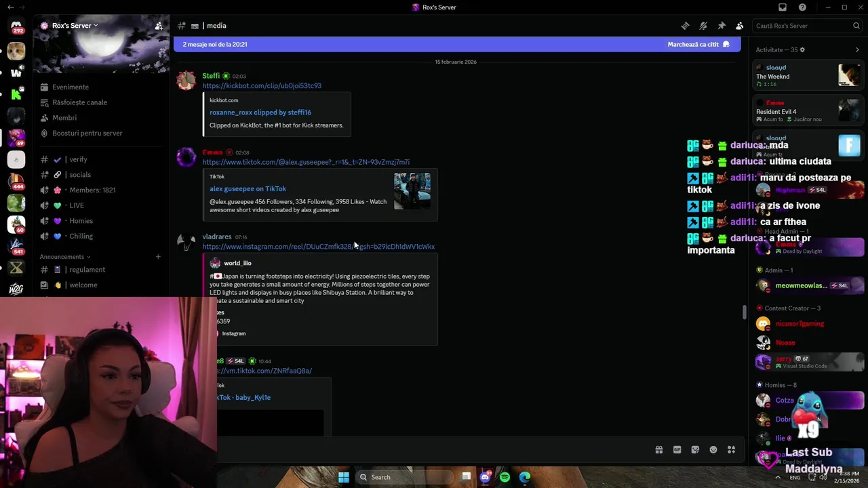
Task: Open the apps launcher icon in message bar
Action: (x=731, y=449)
